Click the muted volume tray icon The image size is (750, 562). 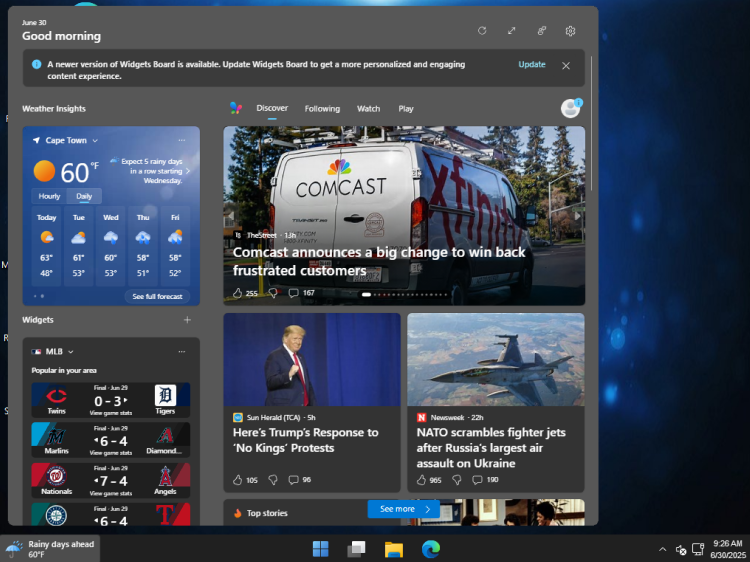pyautogui.click(x=681, y=550)
